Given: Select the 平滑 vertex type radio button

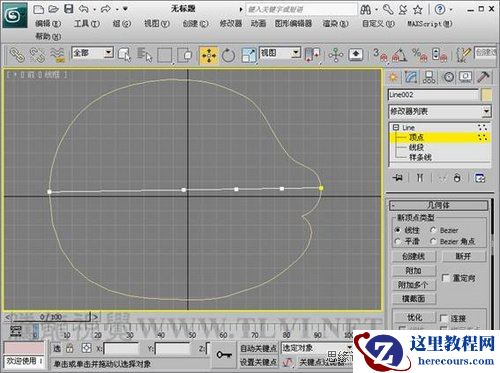Looking at the screenshot, I should point(397,241).
